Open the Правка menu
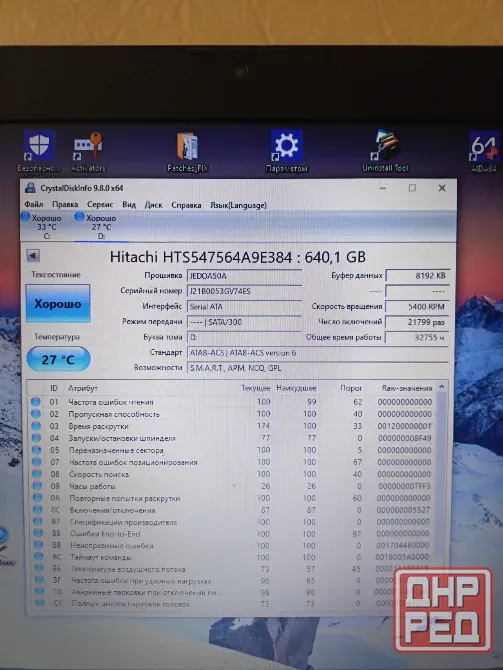503x670 pixels. tap(65, 205)
